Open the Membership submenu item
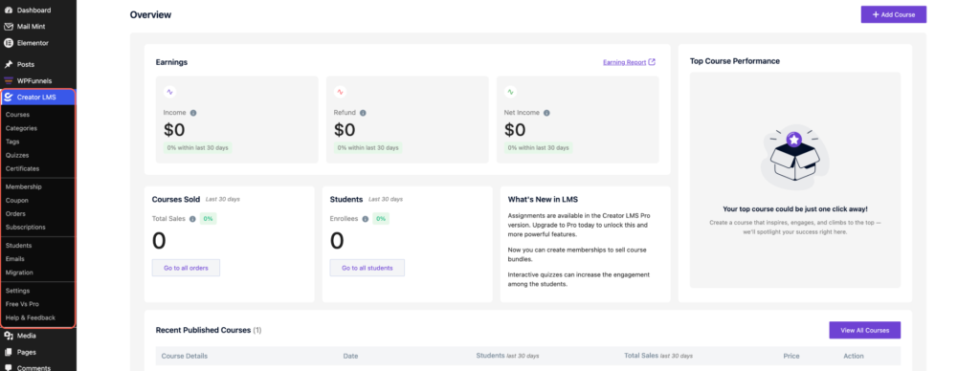The image size is (980, 371). coord(24,186)
